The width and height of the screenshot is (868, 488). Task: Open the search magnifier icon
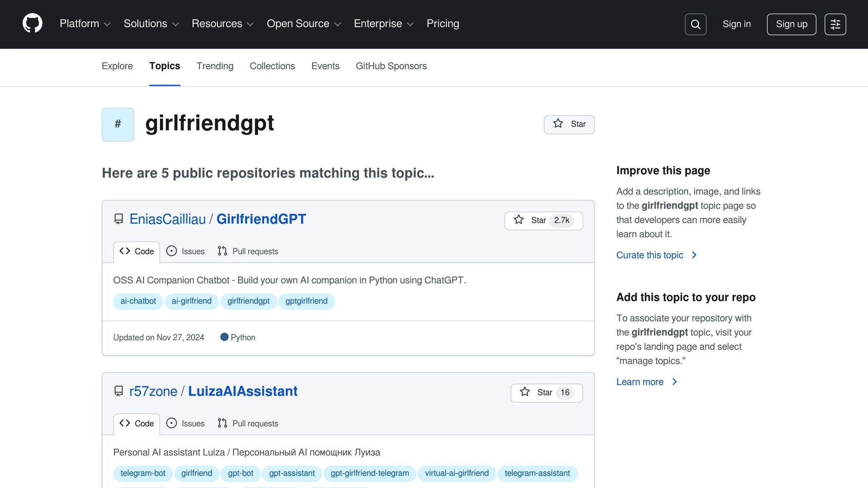696,24
